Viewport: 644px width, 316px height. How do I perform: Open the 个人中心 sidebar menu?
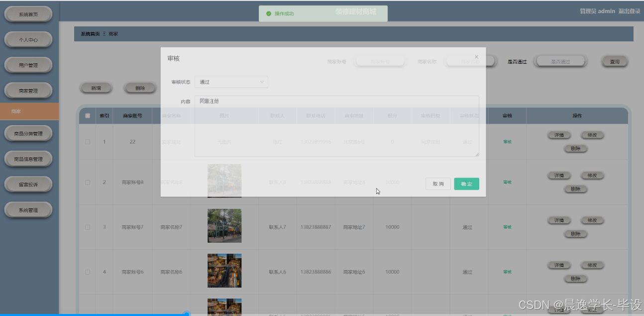click(x=28, y=40)
